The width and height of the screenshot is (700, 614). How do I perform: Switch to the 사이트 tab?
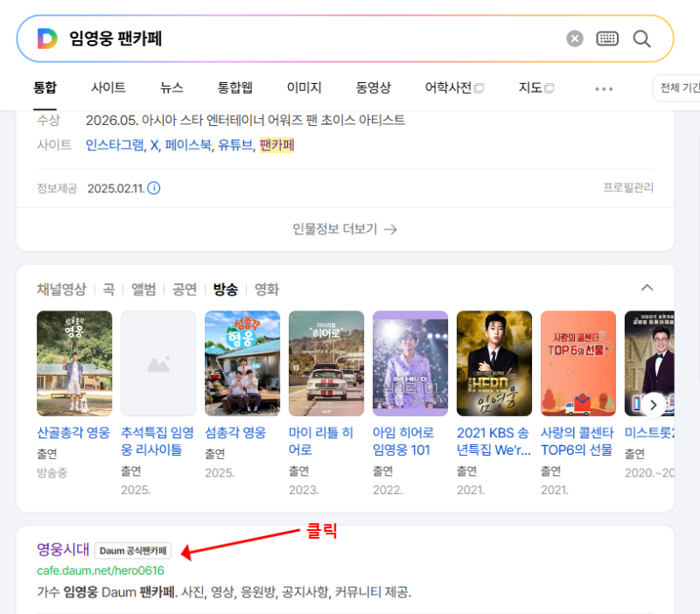pos(108,87)
